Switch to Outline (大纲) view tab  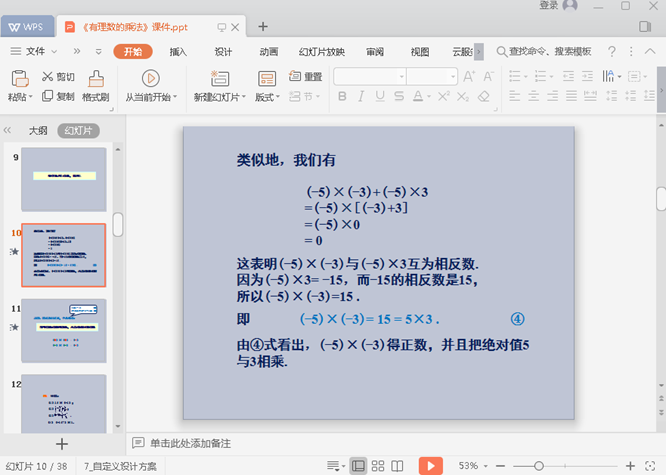tap(38, 131)
